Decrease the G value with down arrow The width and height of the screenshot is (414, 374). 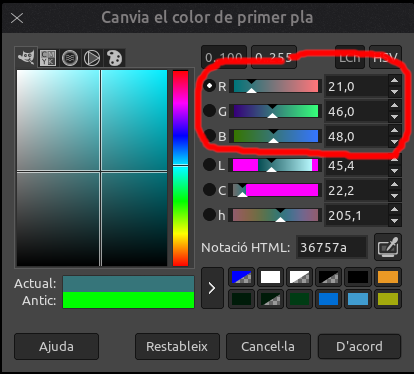click(x=395, y=117)
